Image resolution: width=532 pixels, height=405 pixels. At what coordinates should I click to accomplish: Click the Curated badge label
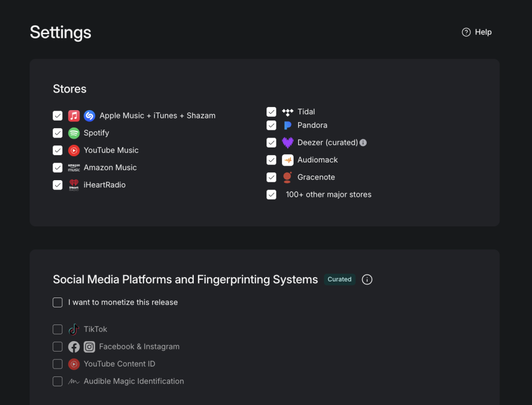[x=339, y=279]
